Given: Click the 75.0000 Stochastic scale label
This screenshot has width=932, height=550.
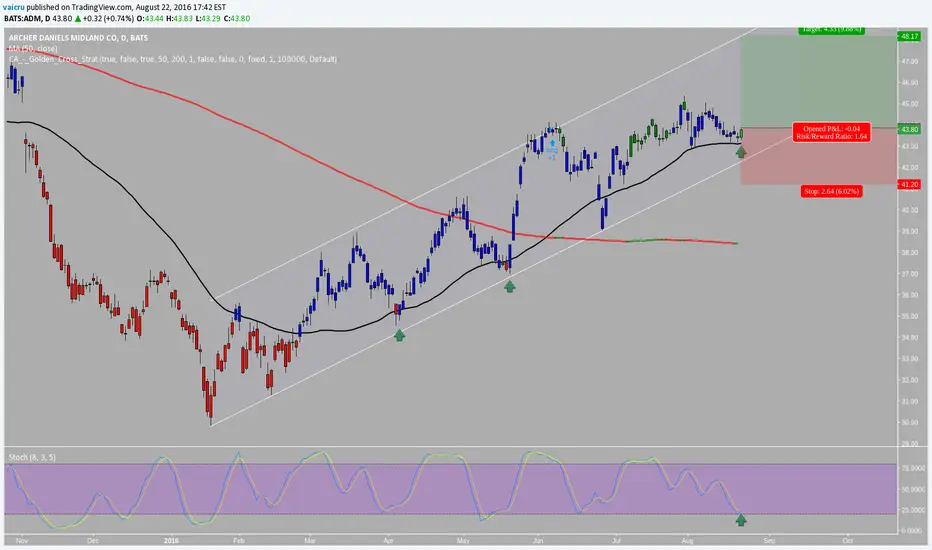Looking at the screenshot, I should tap(912, 469).
